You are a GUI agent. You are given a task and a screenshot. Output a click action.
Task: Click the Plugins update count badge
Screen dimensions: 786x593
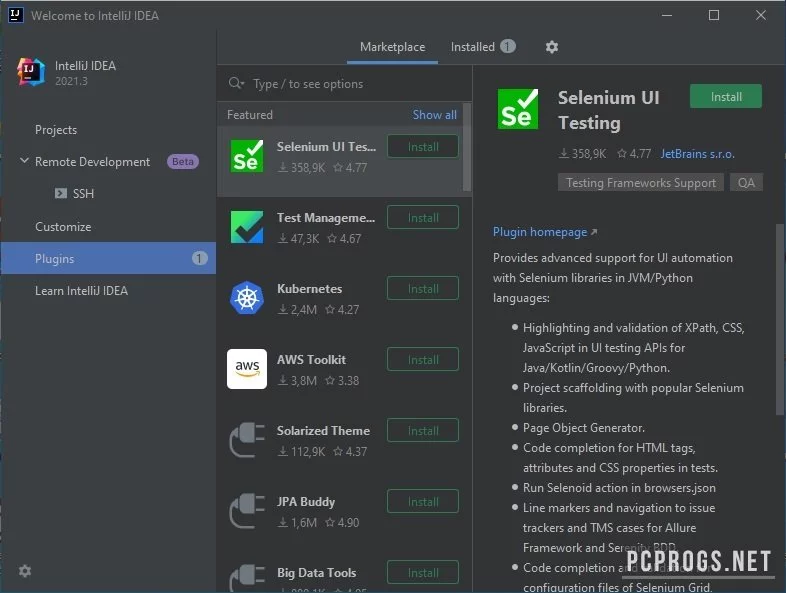[199, 258]
